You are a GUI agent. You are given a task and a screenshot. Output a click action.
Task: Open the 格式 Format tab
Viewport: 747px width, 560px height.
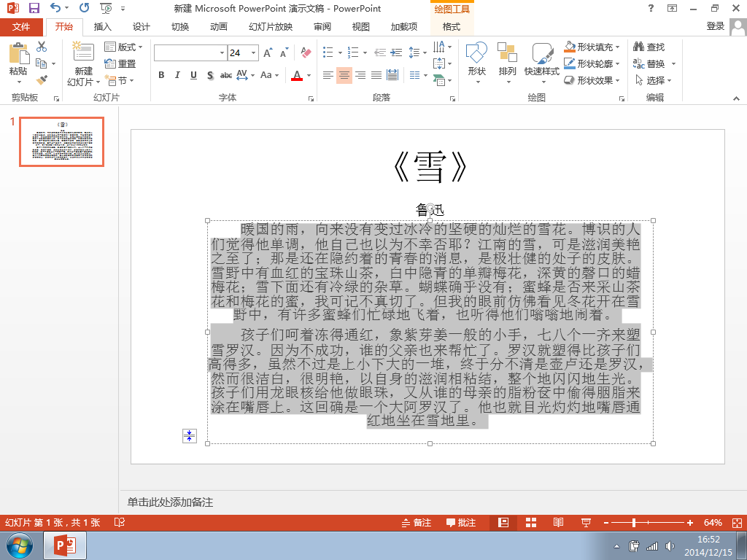(451, 27)
